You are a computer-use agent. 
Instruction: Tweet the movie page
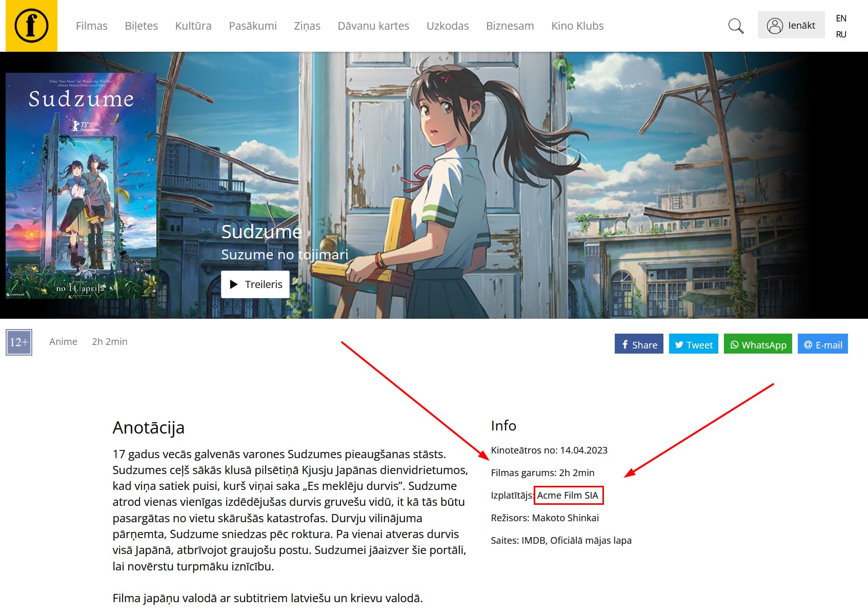(693, 344)
